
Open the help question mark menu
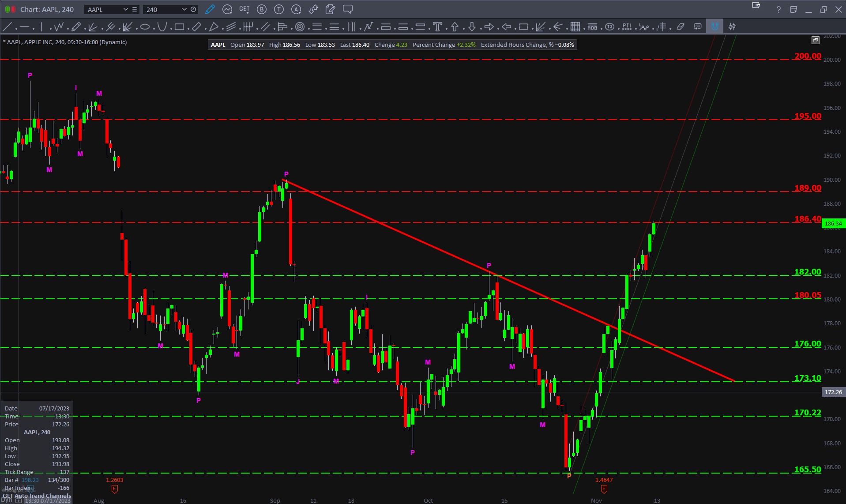pyautogui.click(x=778, y=9)
